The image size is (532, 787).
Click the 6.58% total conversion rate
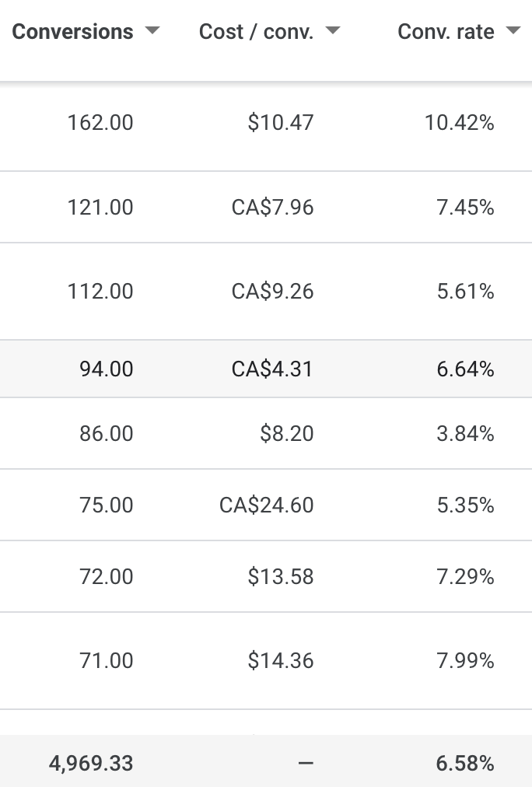pos(465,764)
